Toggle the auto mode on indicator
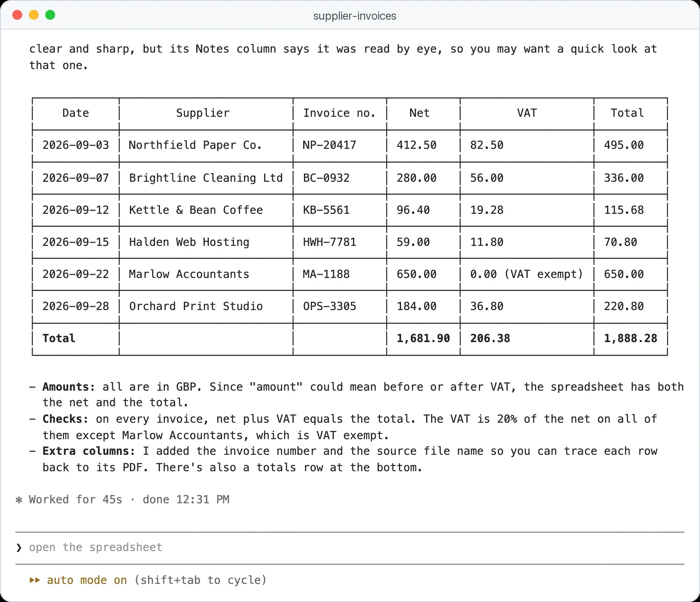Image resolution: width=700 pixels, height=602 pixels. (87, 580)
